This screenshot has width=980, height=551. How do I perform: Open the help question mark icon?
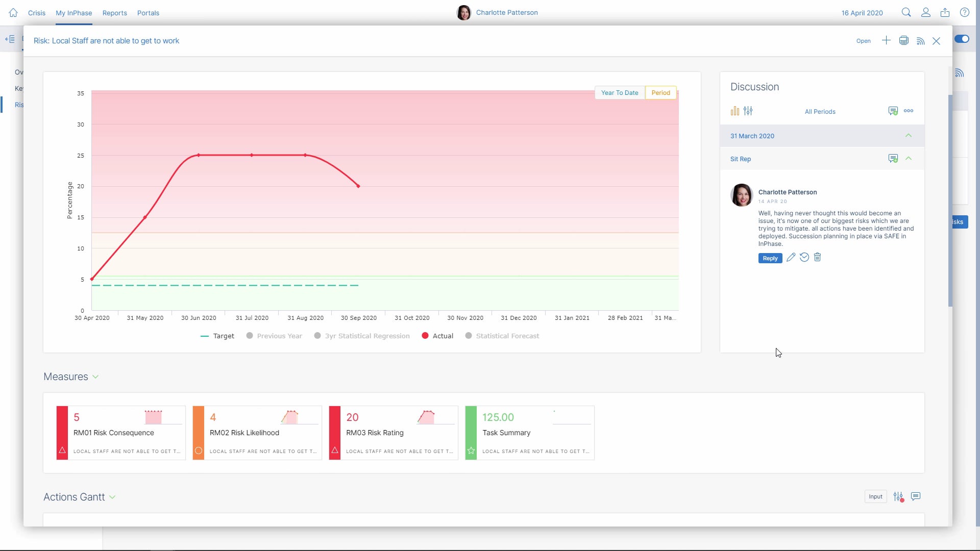(x=964, y=12)
